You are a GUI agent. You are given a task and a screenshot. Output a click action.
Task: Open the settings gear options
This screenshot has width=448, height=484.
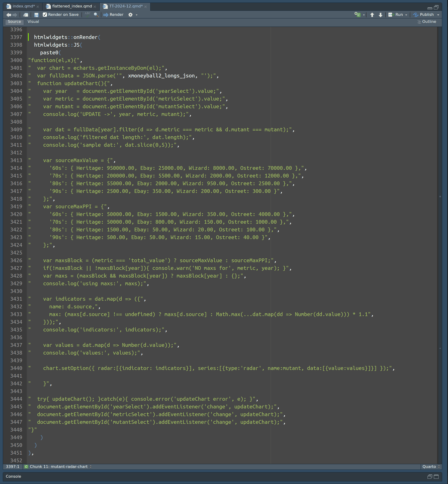tap(130, 15)
